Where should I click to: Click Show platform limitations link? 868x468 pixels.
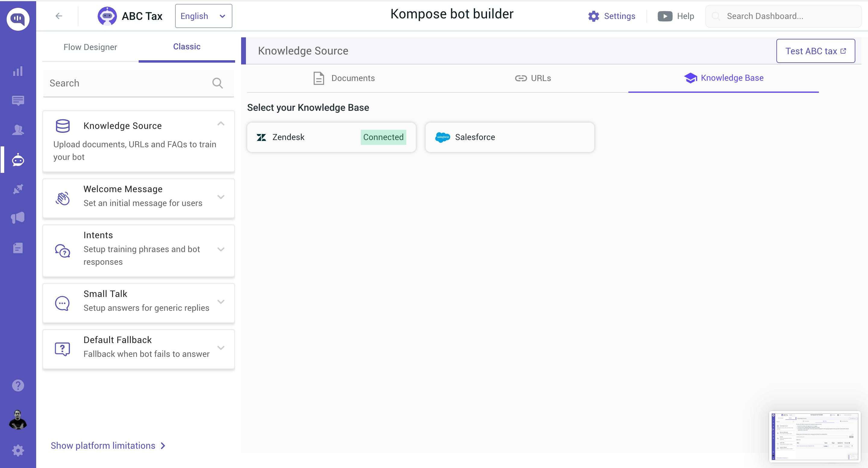[x=108, y=445]
